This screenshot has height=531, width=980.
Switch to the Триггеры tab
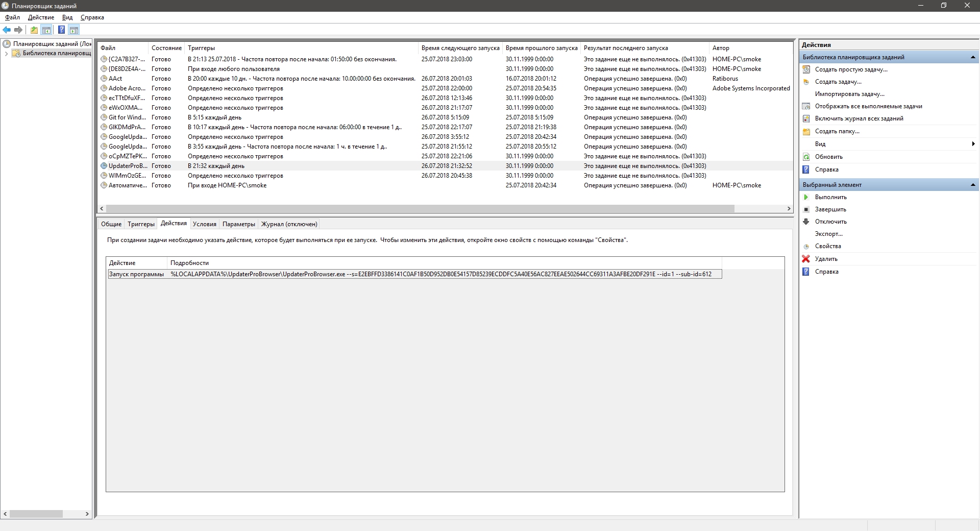[141, 224]
